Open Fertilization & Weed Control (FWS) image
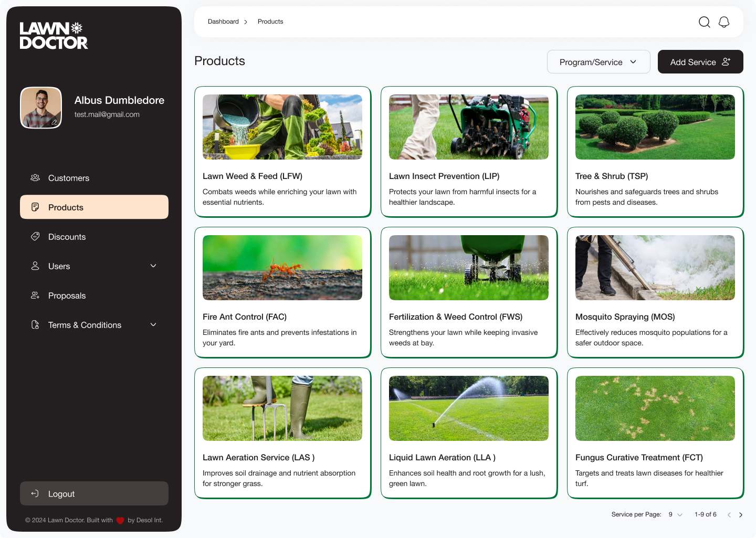The height and width of the screenshot is (538, 756). tap(469, 268)
